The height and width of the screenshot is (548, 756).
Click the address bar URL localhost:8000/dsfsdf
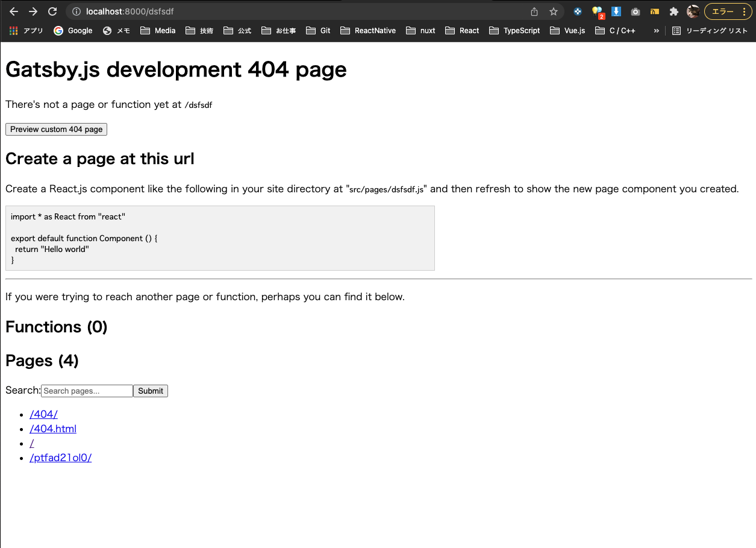point(131,11)
